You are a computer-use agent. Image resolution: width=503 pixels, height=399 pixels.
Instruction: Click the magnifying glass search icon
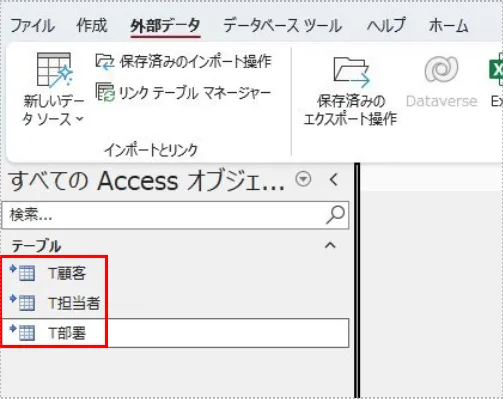pos(335,215)
